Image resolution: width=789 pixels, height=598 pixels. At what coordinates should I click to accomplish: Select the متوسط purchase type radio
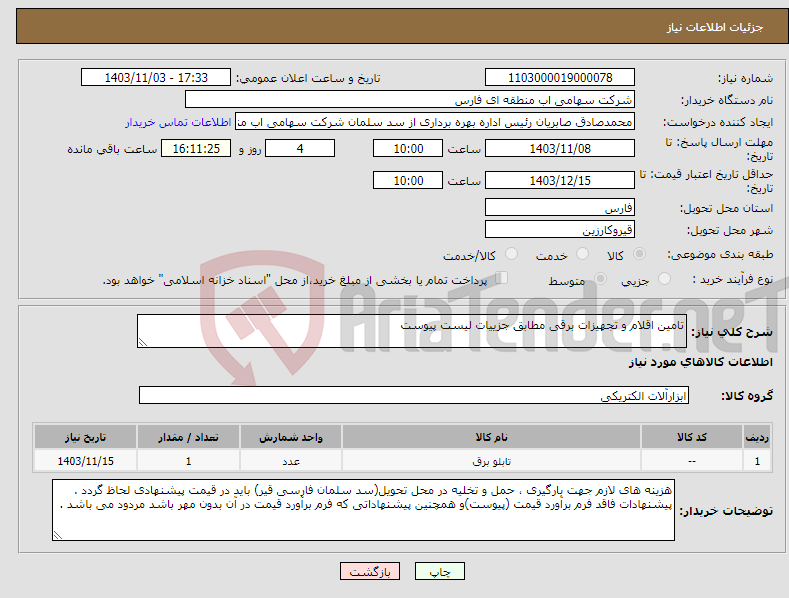[600, 279]
